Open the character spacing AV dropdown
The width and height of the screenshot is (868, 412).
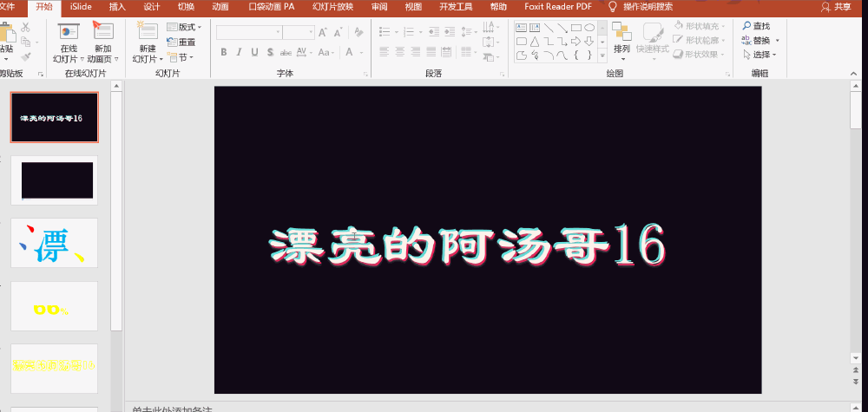pos(304,53)
